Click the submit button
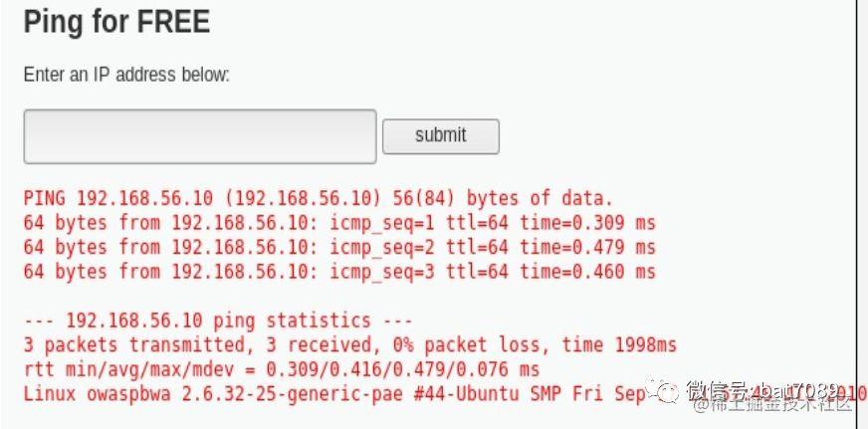868x429 pixels. tap(441, 136)
